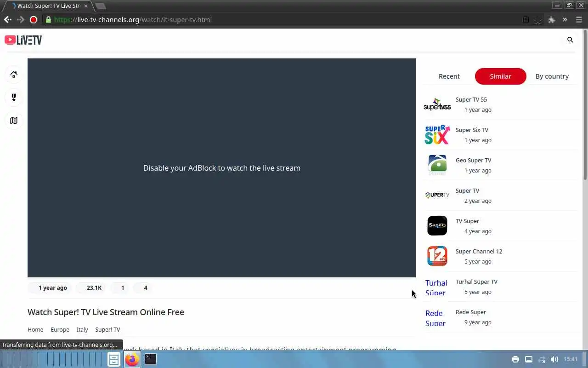The width and height of the screenshot is (588, 368).
Task: Open browser hamburger menu
Action: click(579, 20)
